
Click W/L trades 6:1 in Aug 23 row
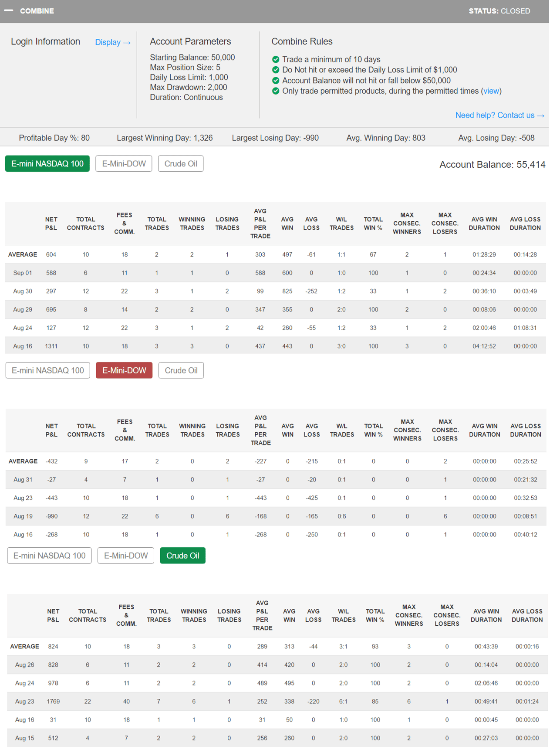343,701
